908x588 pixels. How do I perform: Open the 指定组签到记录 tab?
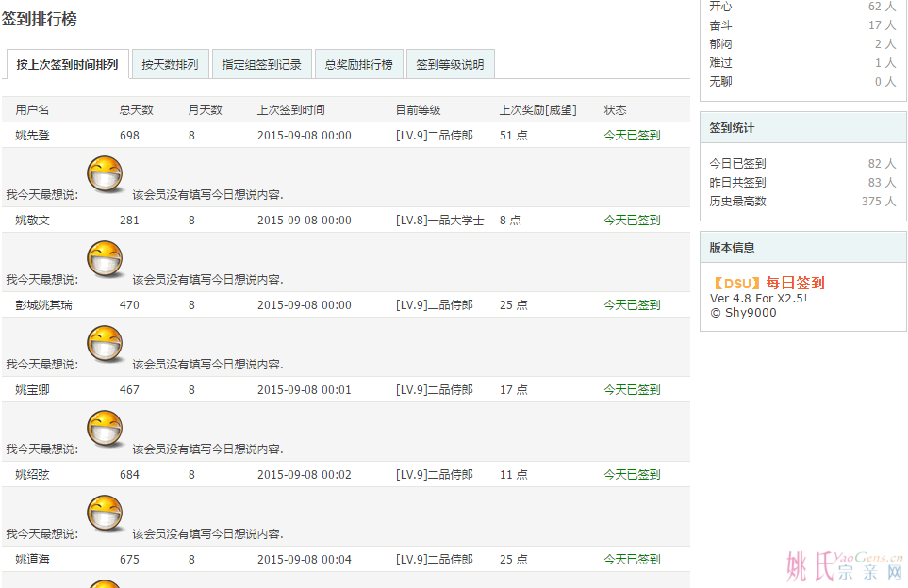click(262, 64)
